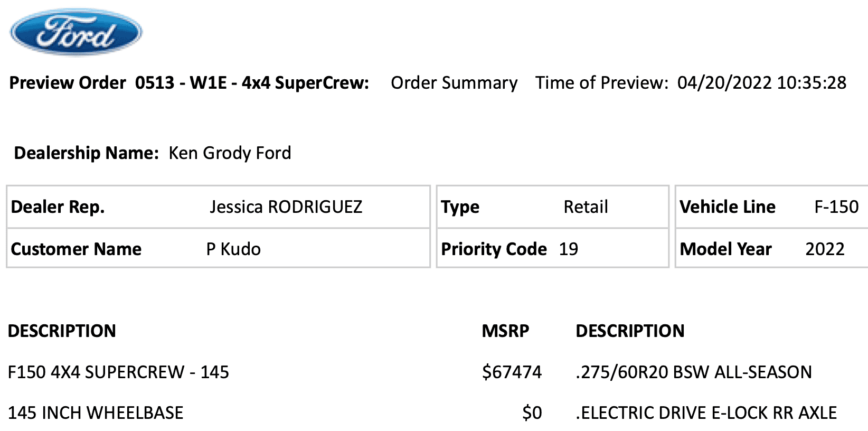Click the right DESCRIPTION column header
This screenshot has width=868, height=431.
[630, 331]
